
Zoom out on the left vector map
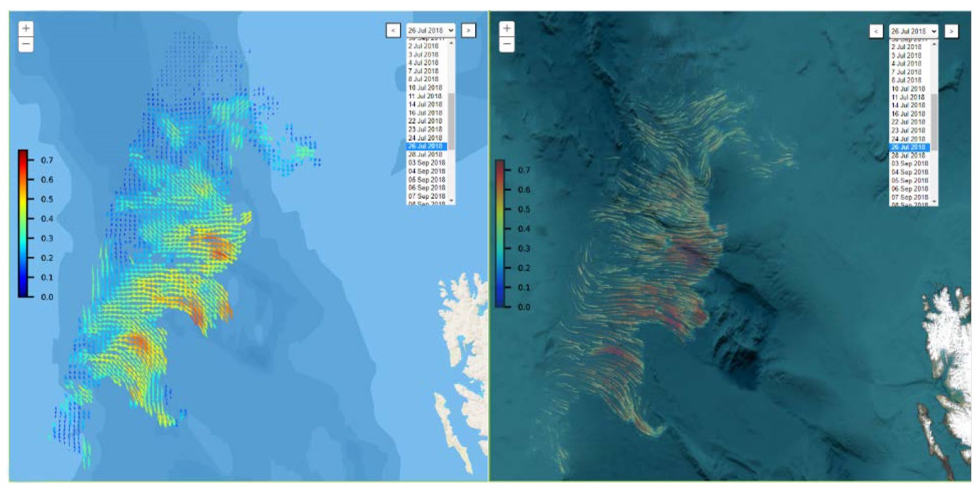(x=26, y=44)
